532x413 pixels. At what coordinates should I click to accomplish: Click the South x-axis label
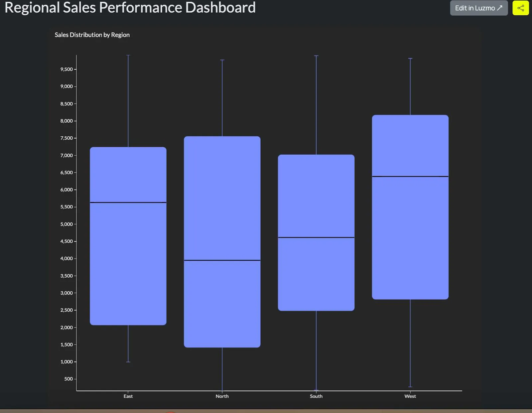point(316,396)
